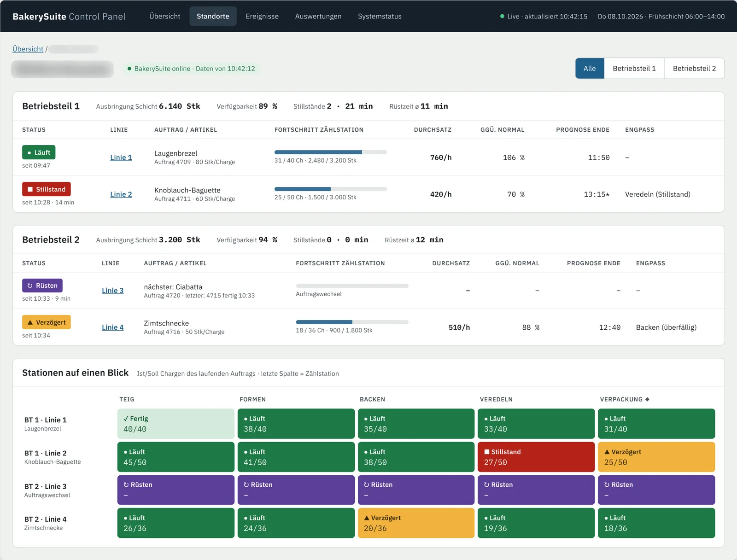Image resolution: width=737 pixels, height=560 pixels.
Task: Select the Alle filter button
Action: 590,68
